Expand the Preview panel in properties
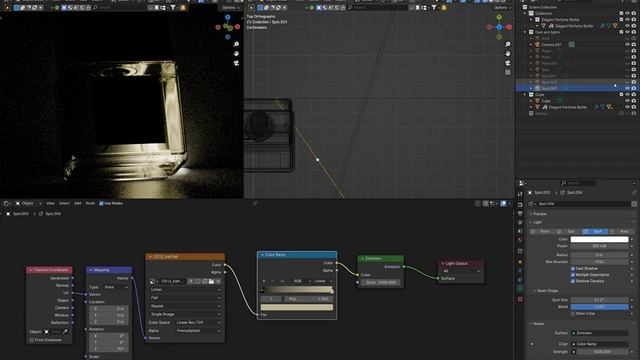Image resolution: width=640 pixels, height=360 pixels. tap(531, 214)
